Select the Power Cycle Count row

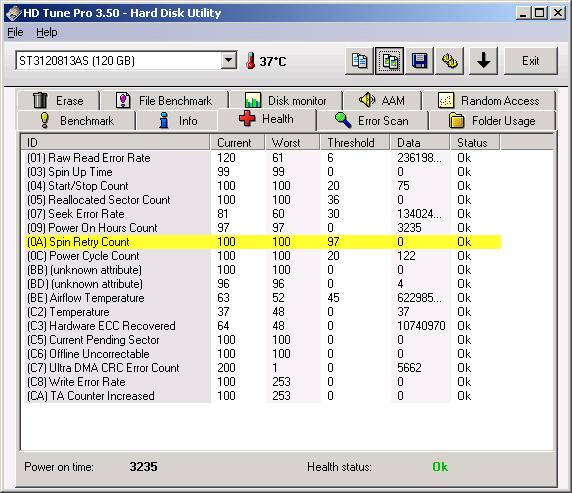[263, 256]
